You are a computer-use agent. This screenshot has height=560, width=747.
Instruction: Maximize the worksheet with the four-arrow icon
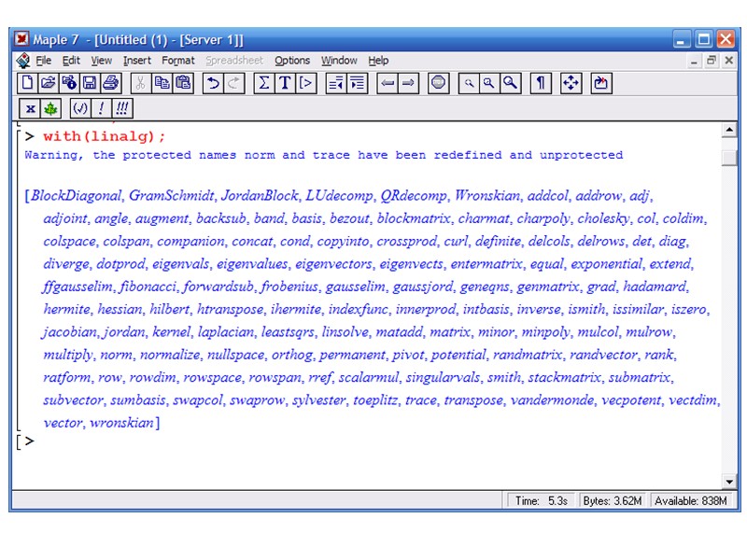click(571, 83)
